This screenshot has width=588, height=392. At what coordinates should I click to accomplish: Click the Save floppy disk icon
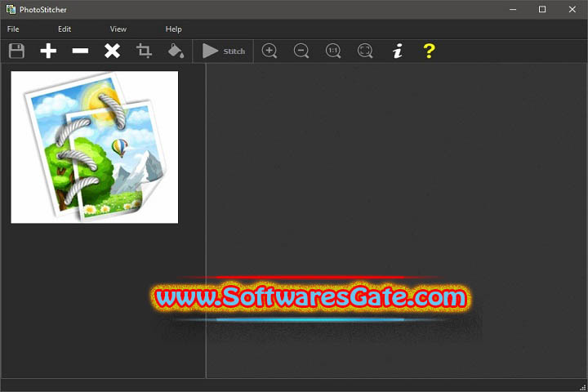[16, 51]
